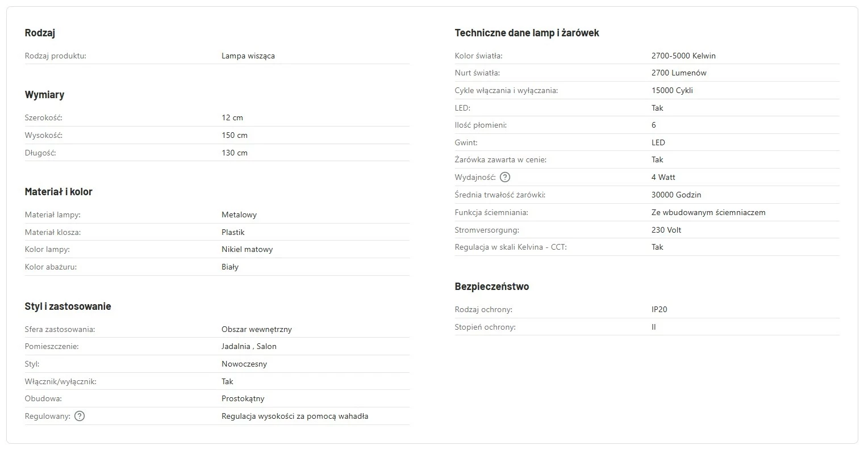Click Techniczne dane lamp i żarówek heading

point(527,33)
